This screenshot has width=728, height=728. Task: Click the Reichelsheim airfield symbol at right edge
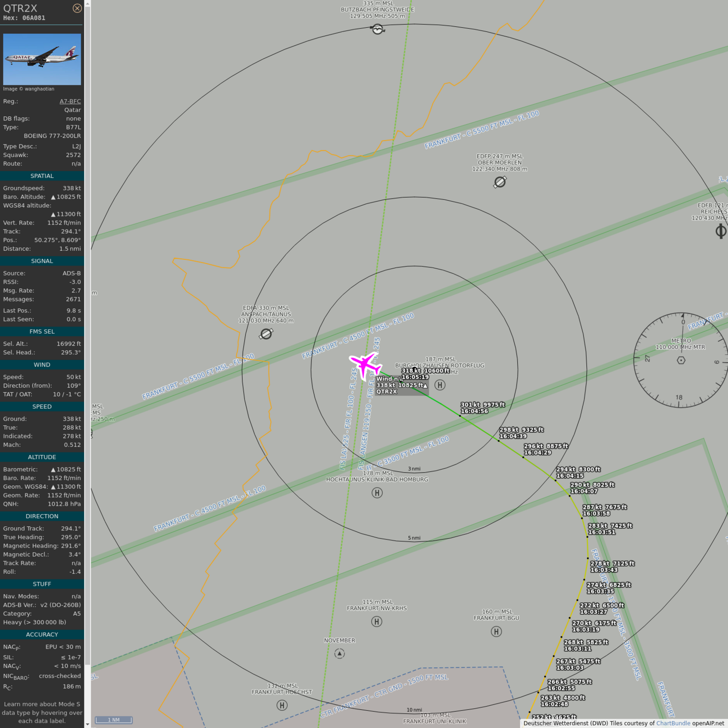point(721,232)
